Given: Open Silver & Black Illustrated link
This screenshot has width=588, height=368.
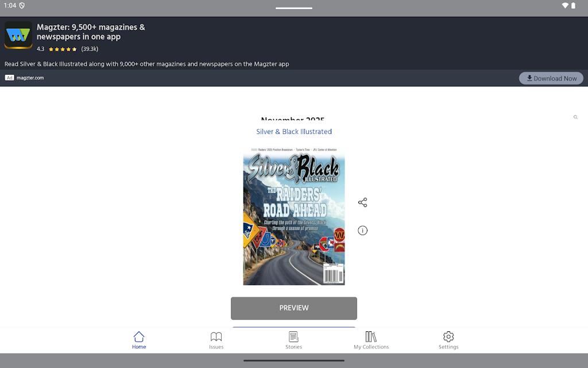Looking at the screenshot, I should click(294, 132).
